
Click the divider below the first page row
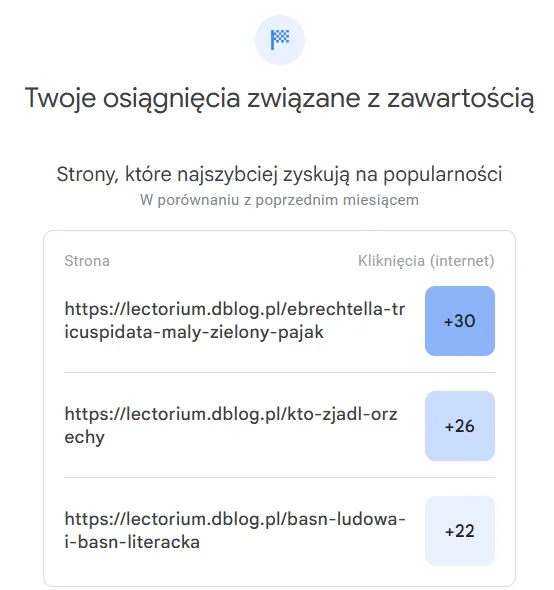tap(279, 373)
